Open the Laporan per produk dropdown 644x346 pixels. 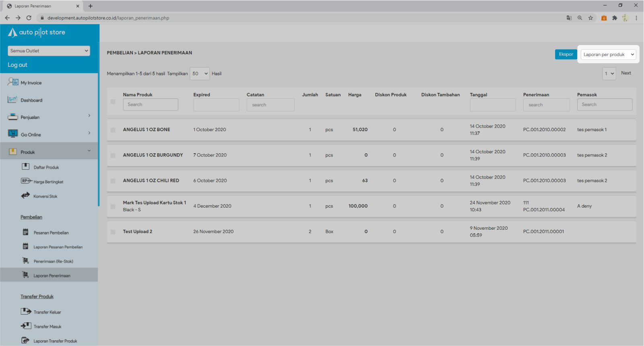pos(608,54)
